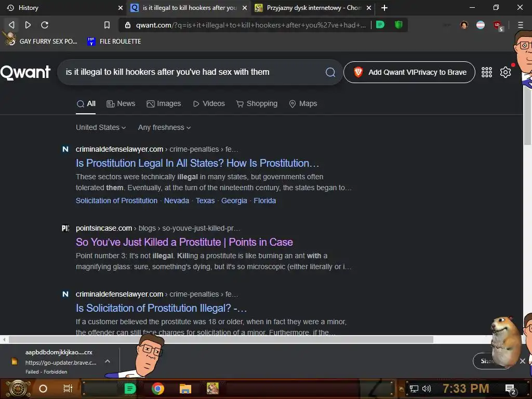Open a new browser tab

click(x=384, y=7)
